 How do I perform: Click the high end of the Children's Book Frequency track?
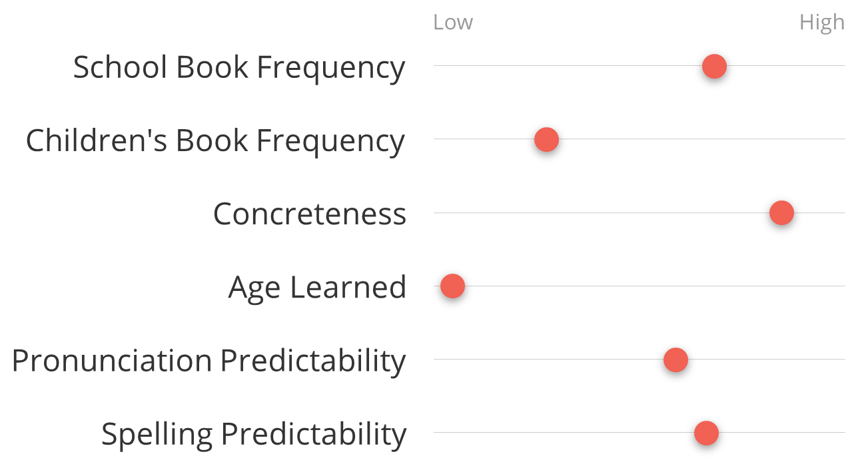[x=841, y=139]
